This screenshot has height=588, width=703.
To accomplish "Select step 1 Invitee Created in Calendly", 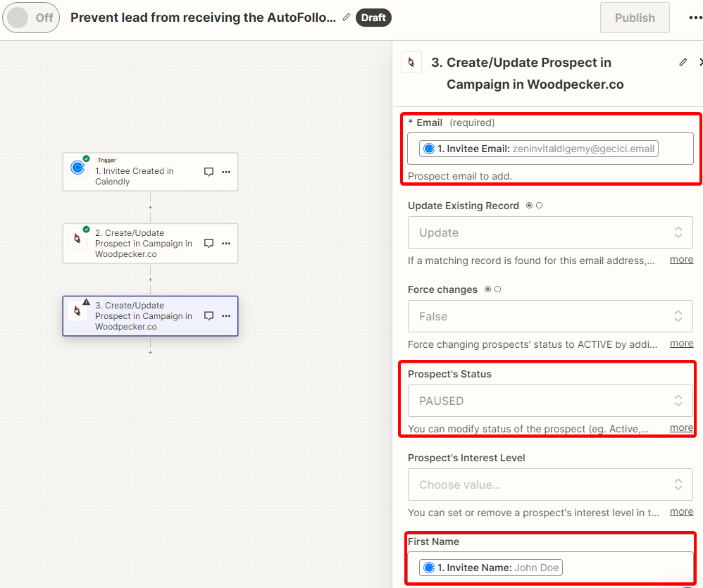I will coord(150,172).
